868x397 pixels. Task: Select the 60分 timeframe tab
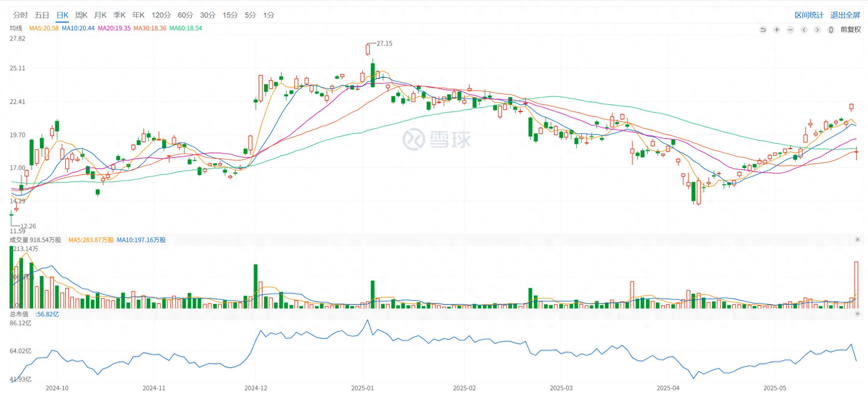pos(185,15)
